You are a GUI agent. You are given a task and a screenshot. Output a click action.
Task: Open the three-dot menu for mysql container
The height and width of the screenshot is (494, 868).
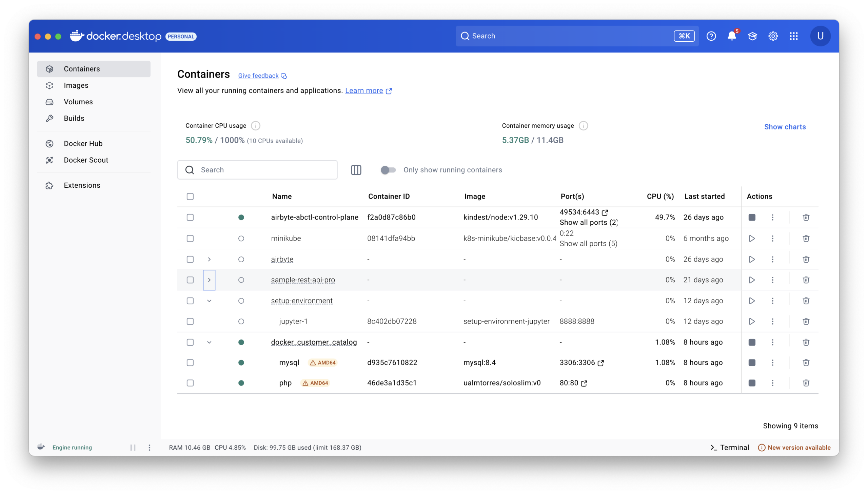point(772,362)
